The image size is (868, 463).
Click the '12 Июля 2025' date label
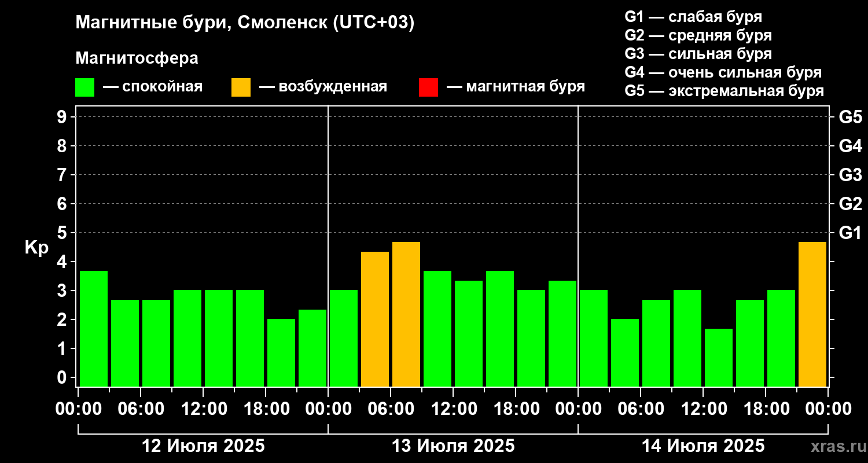point(203,446)
